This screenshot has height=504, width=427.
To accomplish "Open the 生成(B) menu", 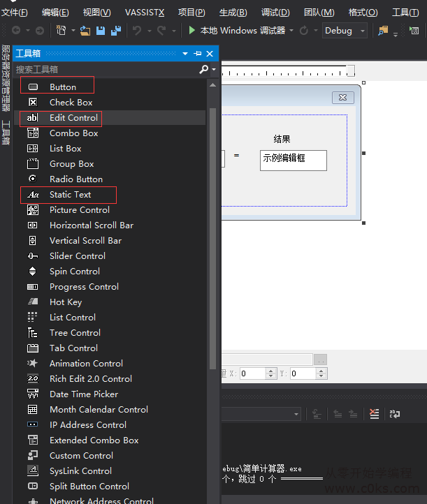I will point(233,13).
